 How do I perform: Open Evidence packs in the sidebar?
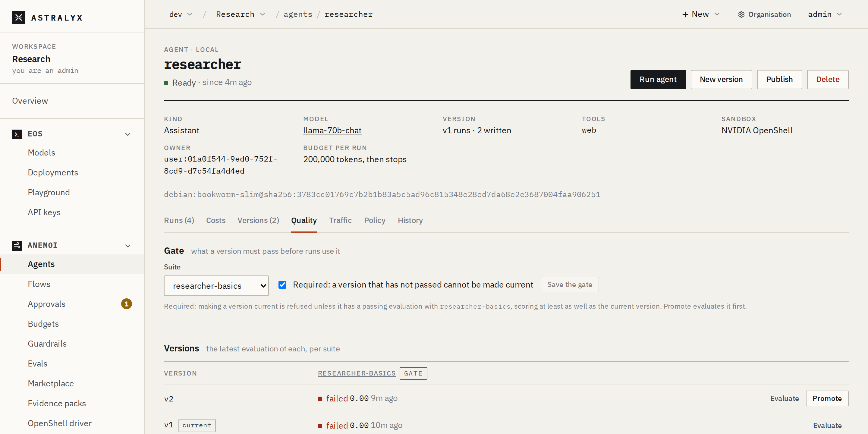click(x=57, y=403)
